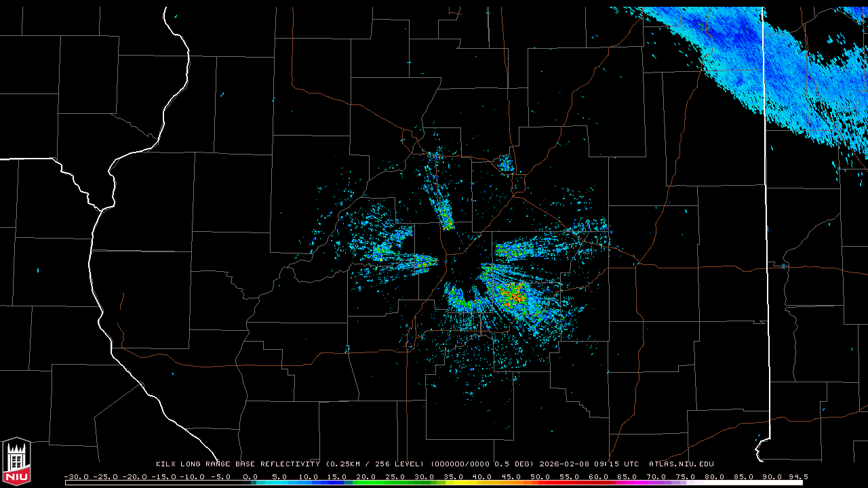Click the narrow echo spike north of radar
Image resolution: width=868 pixels, height=488 pixels.
[x=446, y=215]
